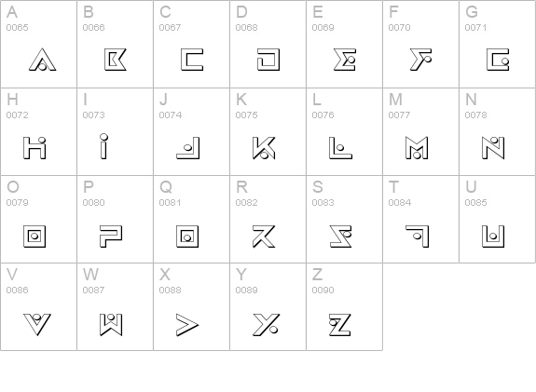Select the P glyph cell 0080
Screen dimensions: 536x392
(x=116, y=219)
